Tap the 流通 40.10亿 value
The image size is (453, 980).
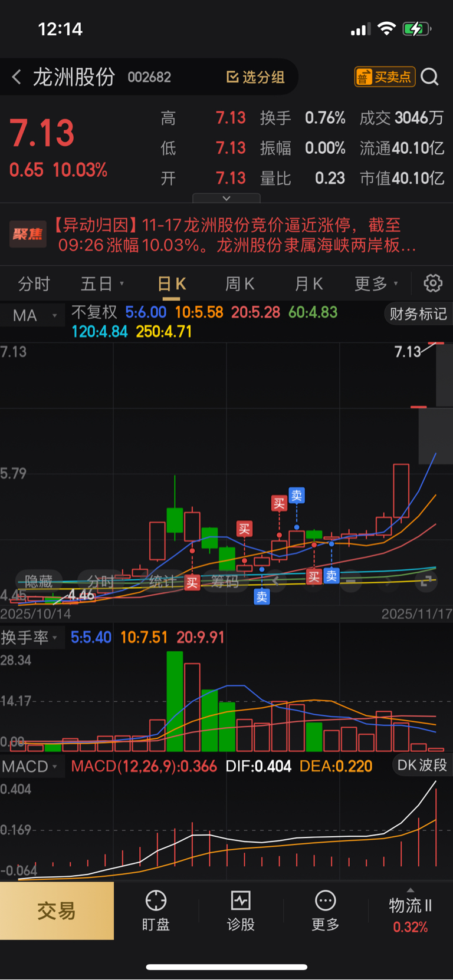click(418, 149)
